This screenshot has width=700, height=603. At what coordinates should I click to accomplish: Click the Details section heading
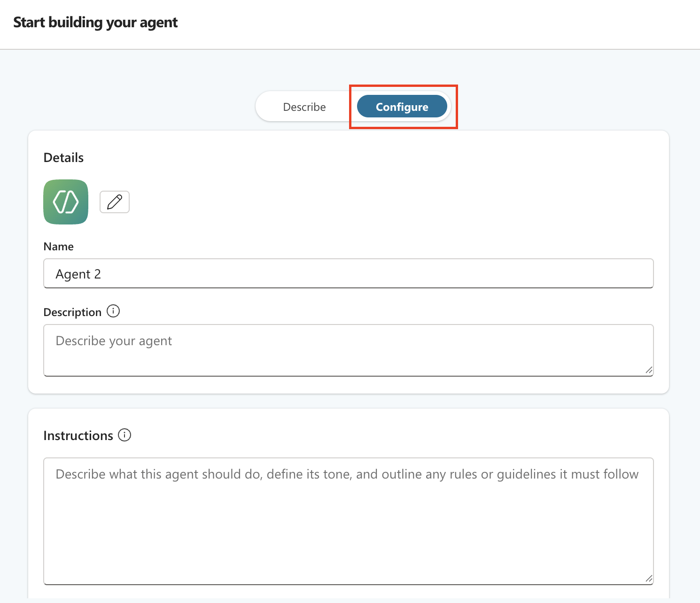[63, 158]
